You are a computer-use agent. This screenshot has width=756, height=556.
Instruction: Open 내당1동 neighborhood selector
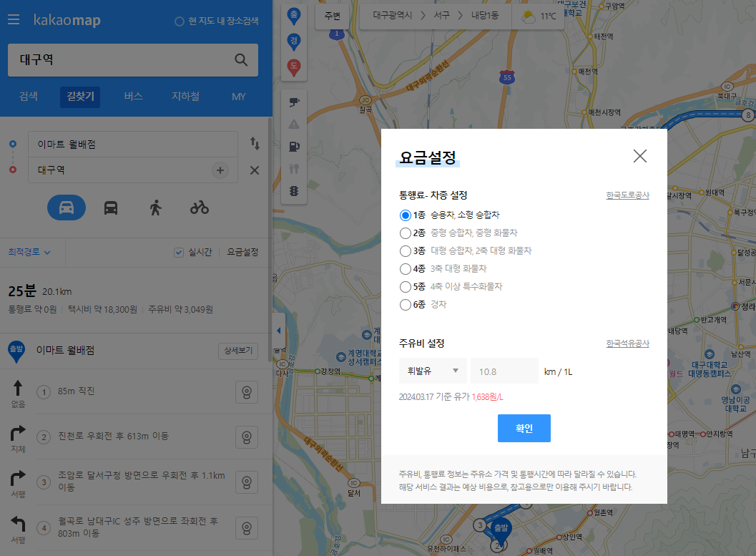click(x=484, y=16)
